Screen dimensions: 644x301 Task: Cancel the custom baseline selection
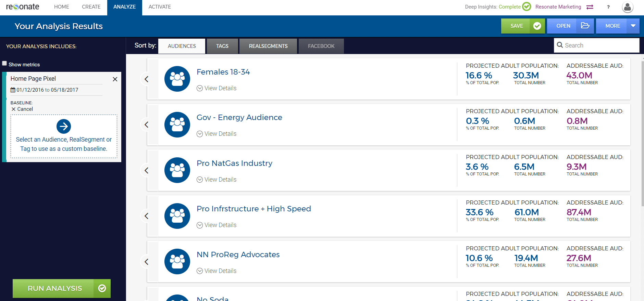(22, 109)
